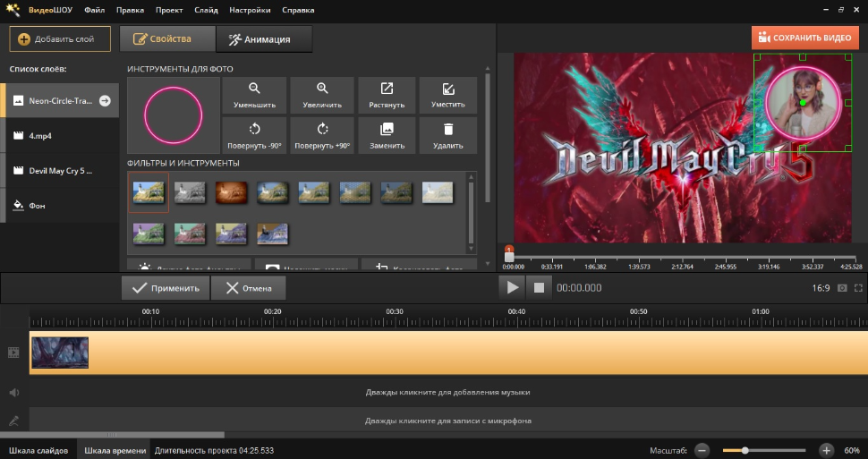Viewport: 868px width, 459px height.
Task: Switch to the Свойства tab
Action: [x=167, y=38]
